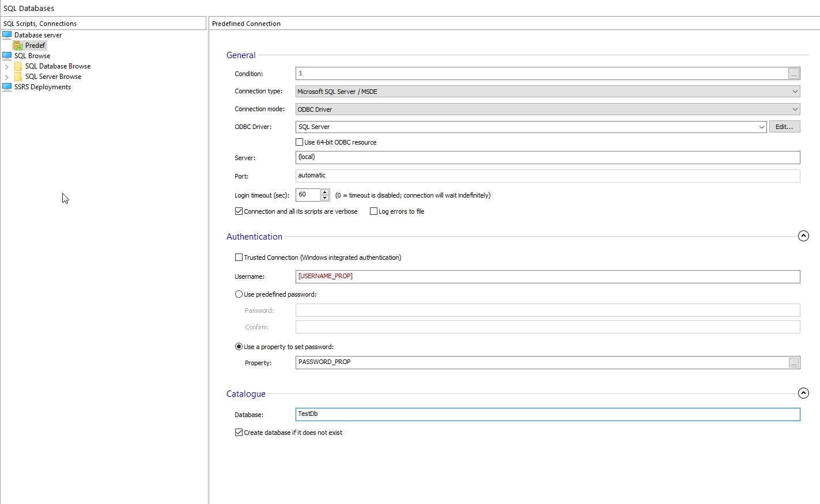The height and width of the screenshot is (504, 820).
Task: Click the Confirm password field
Action: (x=547, y=327)
